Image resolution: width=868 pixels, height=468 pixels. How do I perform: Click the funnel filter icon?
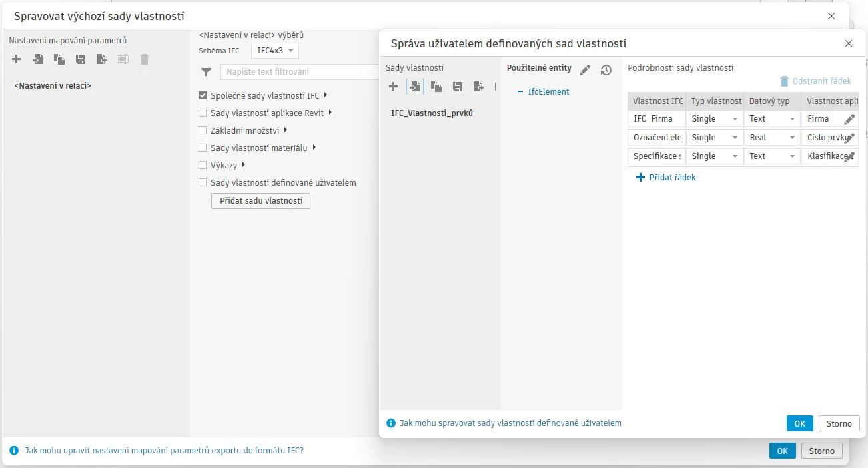pyautogui.click(x=207, y=72)
